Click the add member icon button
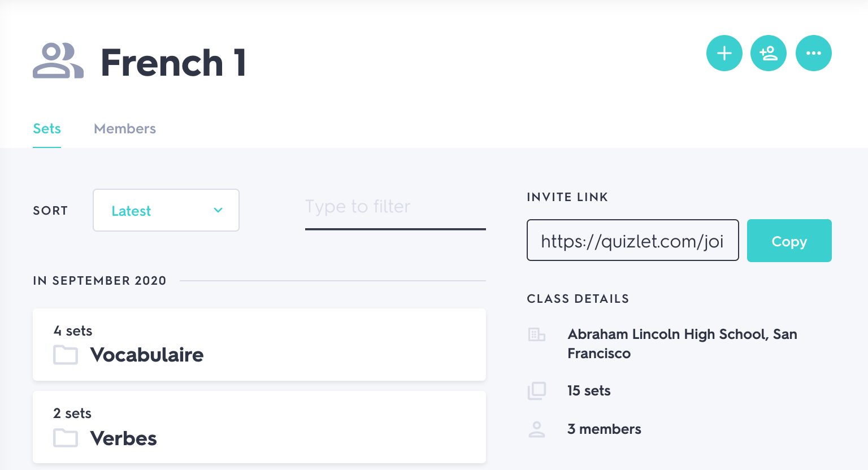 [x=769, y=53]
